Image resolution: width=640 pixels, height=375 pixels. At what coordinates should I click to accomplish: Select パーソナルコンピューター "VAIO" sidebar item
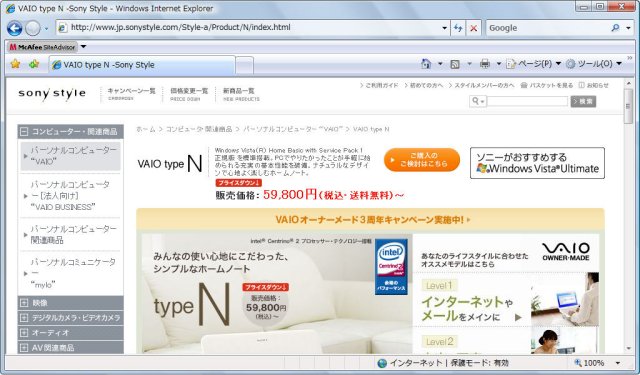tap(71, 156)
